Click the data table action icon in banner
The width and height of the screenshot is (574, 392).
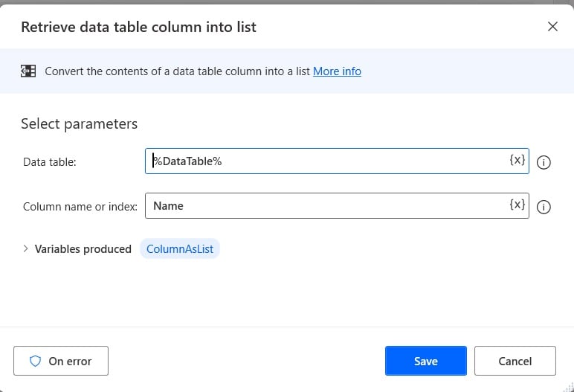pyautogui.click(x=28, y=71)
